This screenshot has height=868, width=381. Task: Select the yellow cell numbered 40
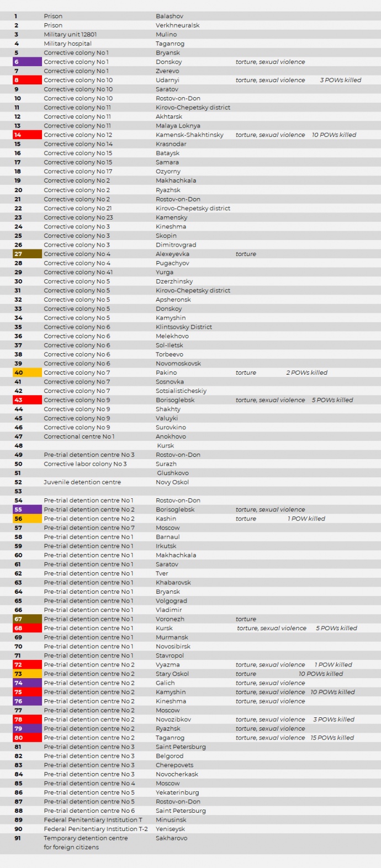(27, 372)
